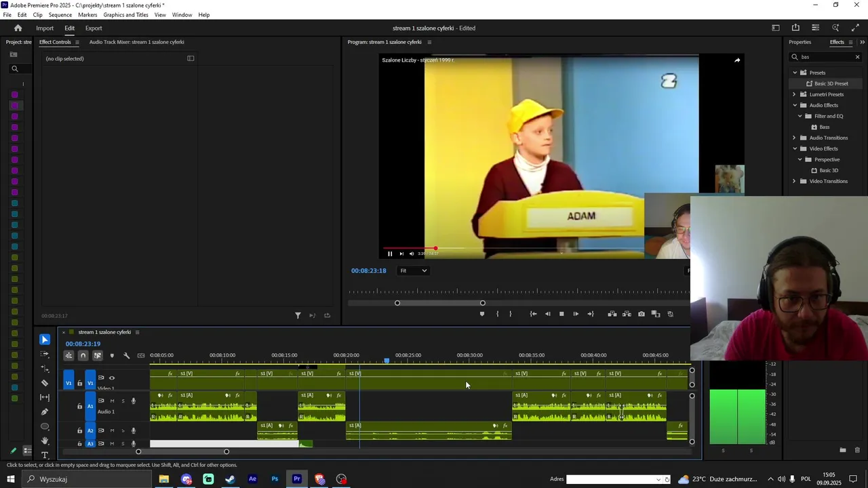868x488 pixels.
Task: Open After Effects from the taskbar
Action: (252, 479)
